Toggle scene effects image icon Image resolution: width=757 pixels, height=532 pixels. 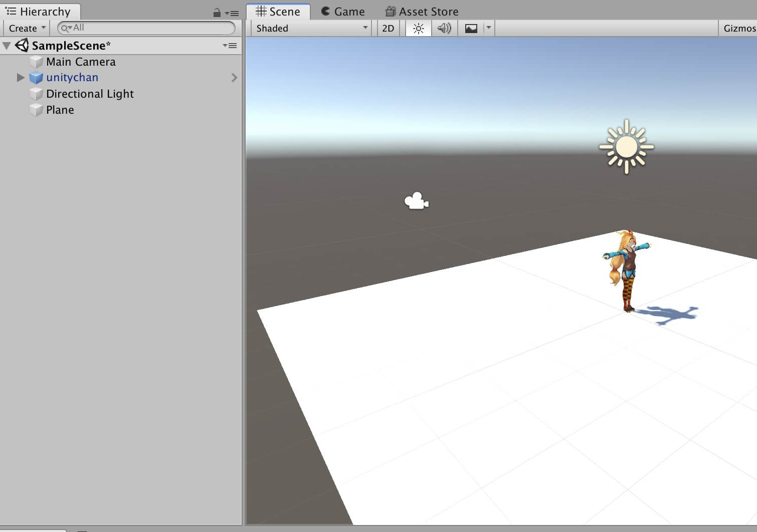[471, 29]
